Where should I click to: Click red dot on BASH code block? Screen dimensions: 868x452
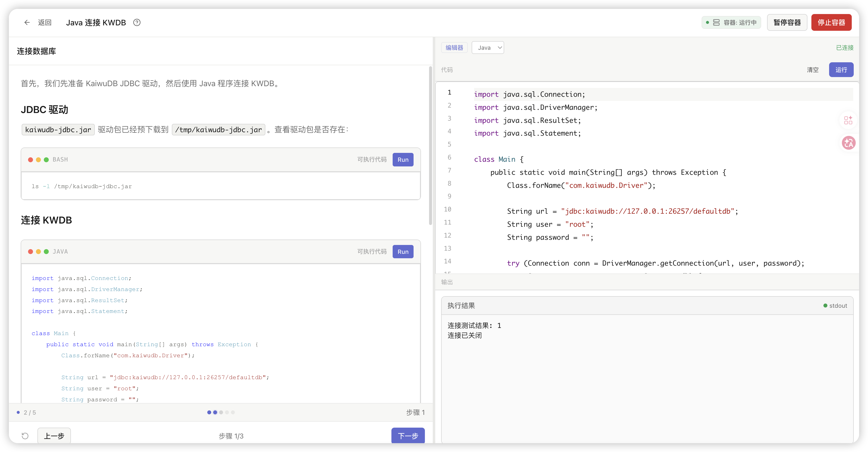click(30, 160)
